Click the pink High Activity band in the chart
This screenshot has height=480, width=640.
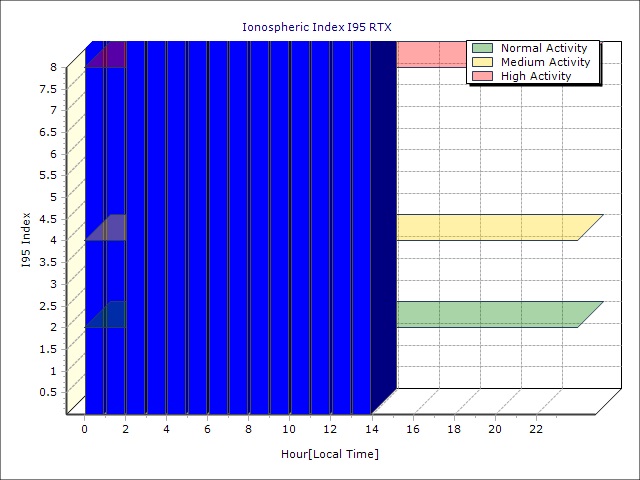coord(431,54)
